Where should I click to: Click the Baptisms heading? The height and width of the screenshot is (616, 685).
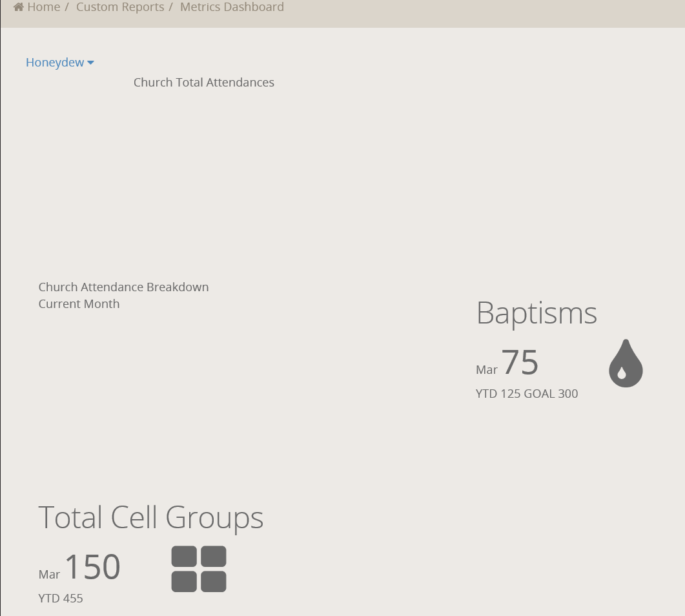(x=537, y=313)
